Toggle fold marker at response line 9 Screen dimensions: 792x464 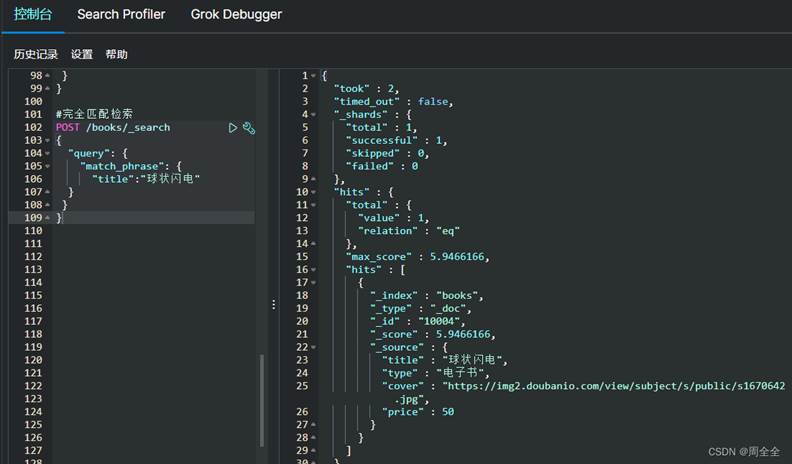313,179
